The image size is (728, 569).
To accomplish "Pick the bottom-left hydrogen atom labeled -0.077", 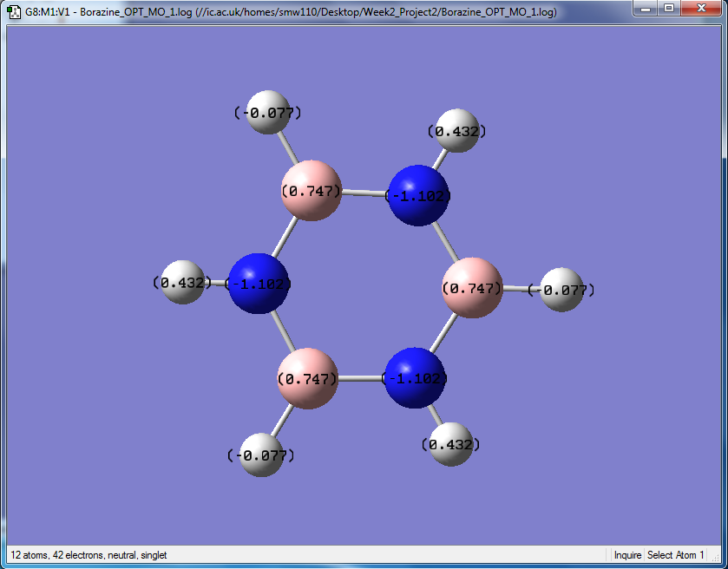I will (x=261, y=455).
